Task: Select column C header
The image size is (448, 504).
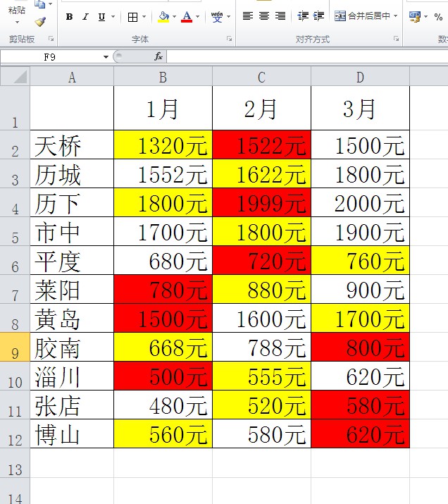Action: click(x=261, y=77)
